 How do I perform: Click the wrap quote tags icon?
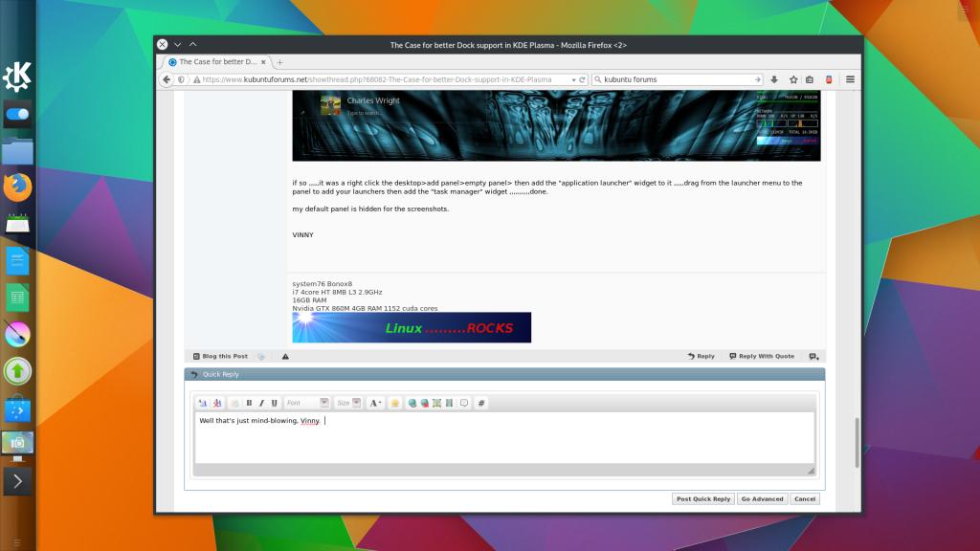click(463, 403)
